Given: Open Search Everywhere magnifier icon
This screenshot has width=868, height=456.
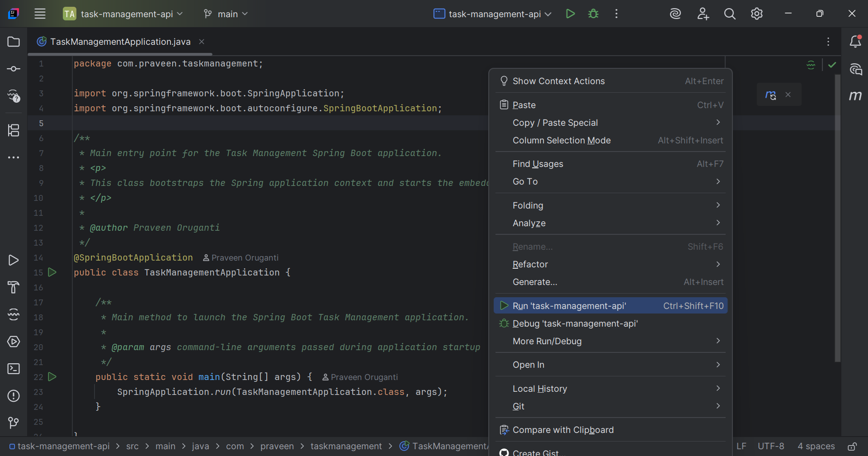Looking at the screenshot, I should click(730, 14).
